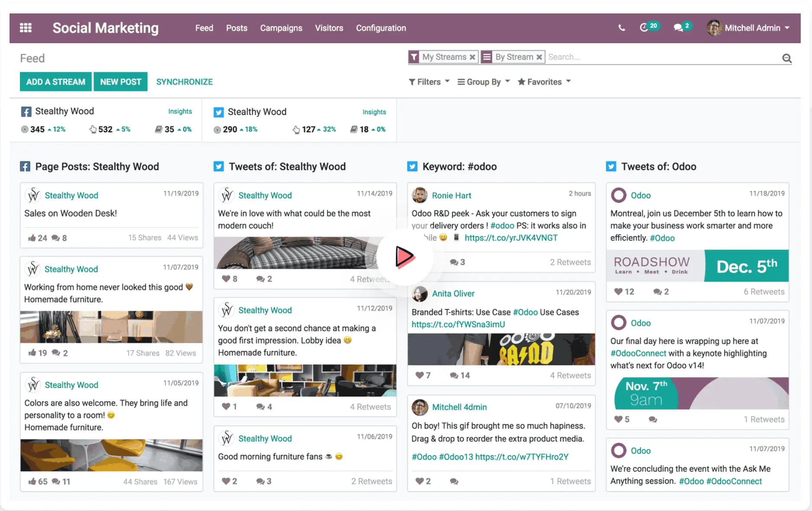Click heart icon on Good morning furniture fans tweet
Viewport: 812px width, 511px height.
pos(226,481)
